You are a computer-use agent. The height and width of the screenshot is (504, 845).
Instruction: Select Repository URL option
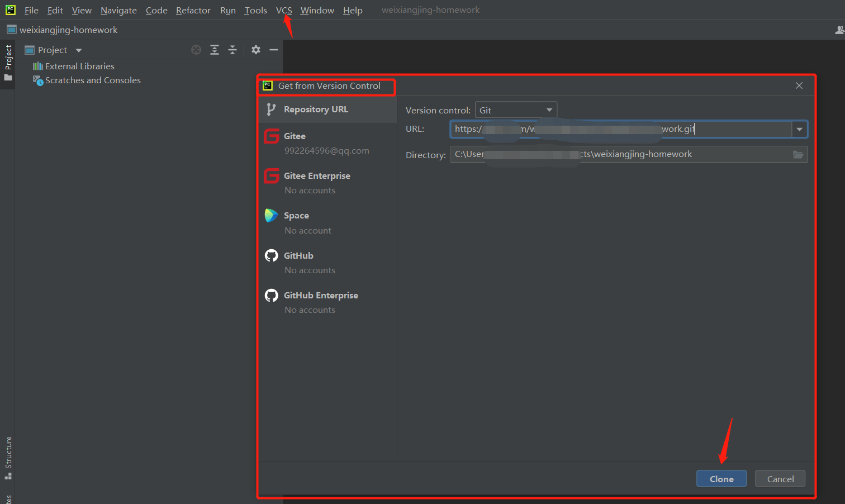(x=327, y=110)
